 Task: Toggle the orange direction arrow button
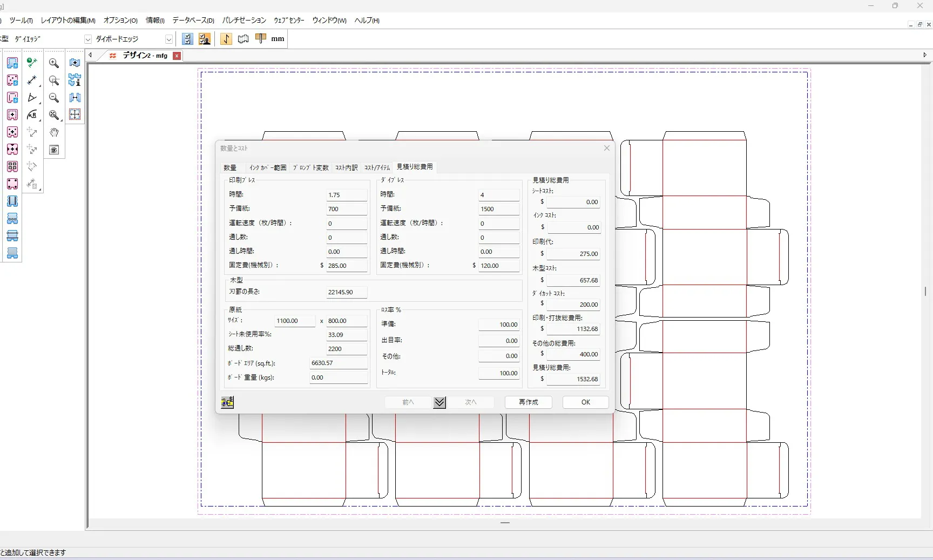coord(226,39)
